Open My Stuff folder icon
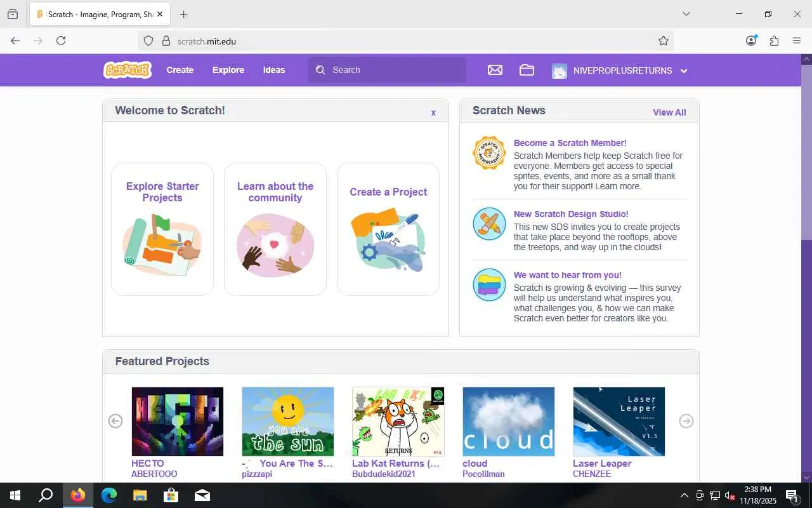The width and height of the screenshot is (812, 508). 527,70
